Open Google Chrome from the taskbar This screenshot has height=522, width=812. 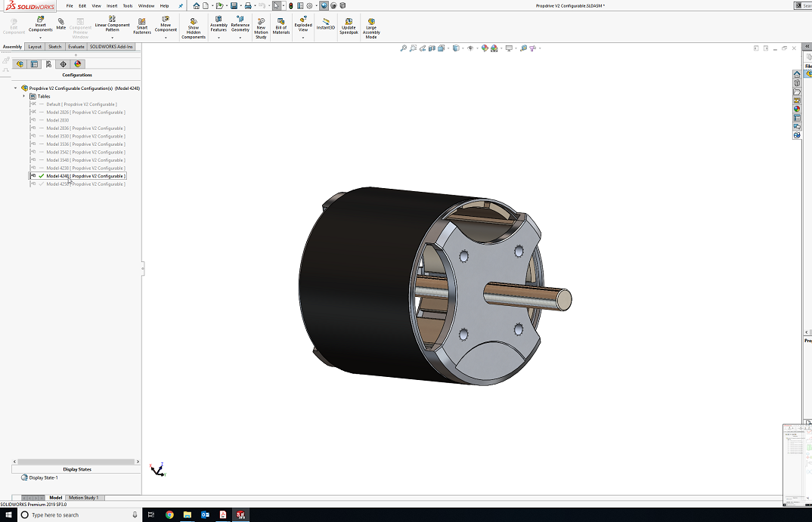(x=169, y=514)
